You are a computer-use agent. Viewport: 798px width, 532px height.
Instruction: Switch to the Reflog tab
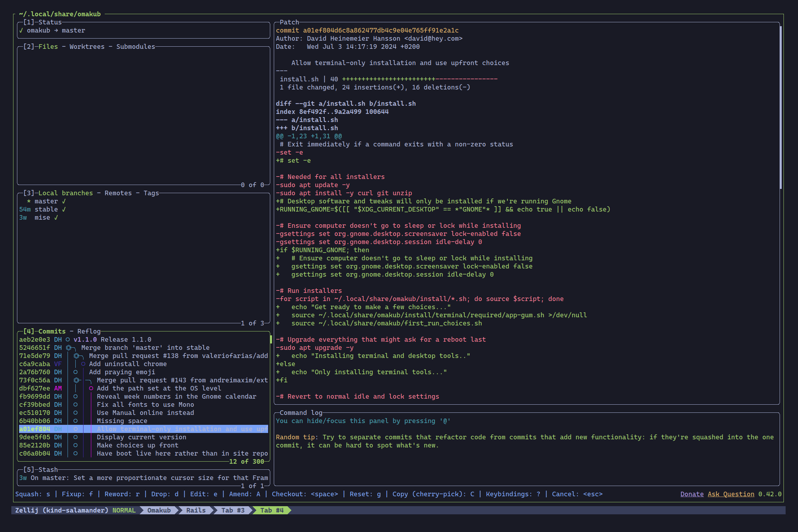click(89, 331)
